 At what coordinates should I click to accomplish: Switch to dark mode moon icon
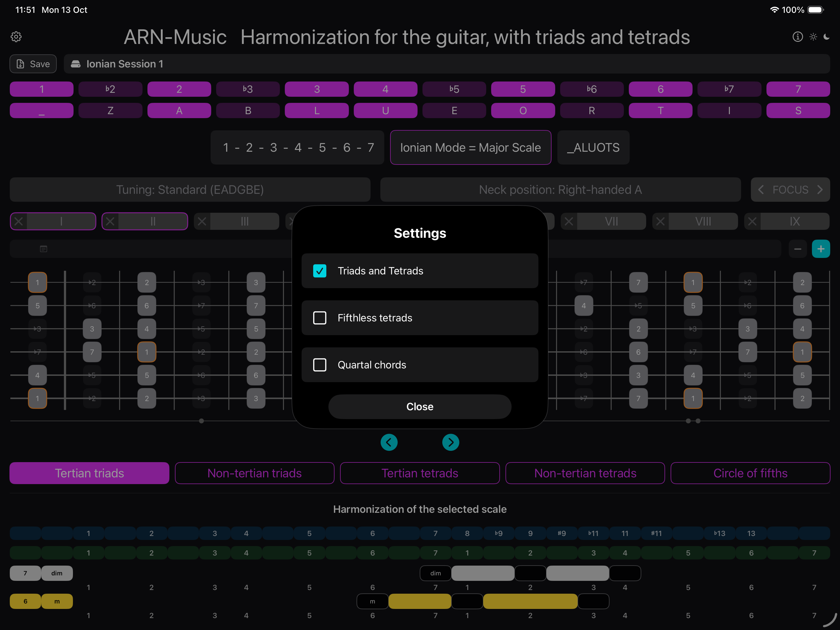826,37
